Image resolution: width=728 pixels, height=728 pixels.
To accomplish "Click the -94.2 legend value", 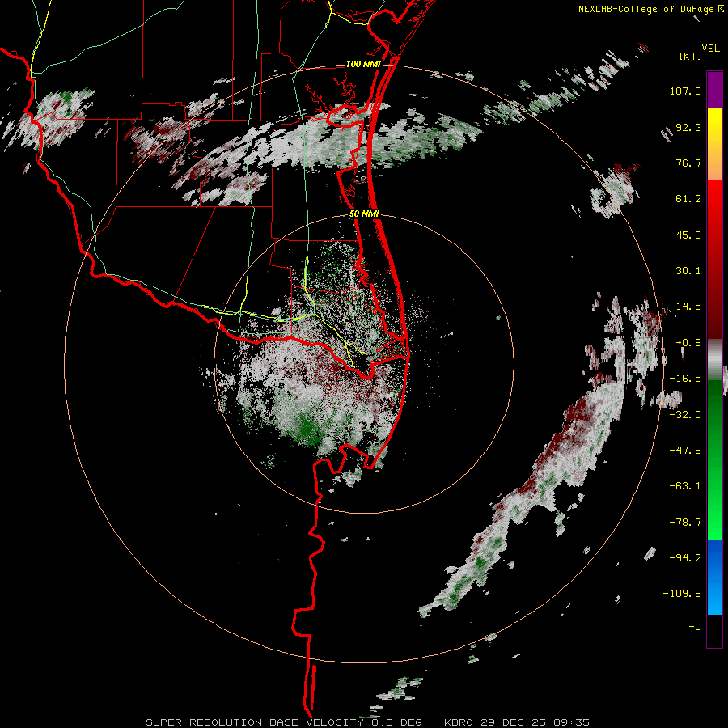I will pyautogui.click(x=685, y=558).
